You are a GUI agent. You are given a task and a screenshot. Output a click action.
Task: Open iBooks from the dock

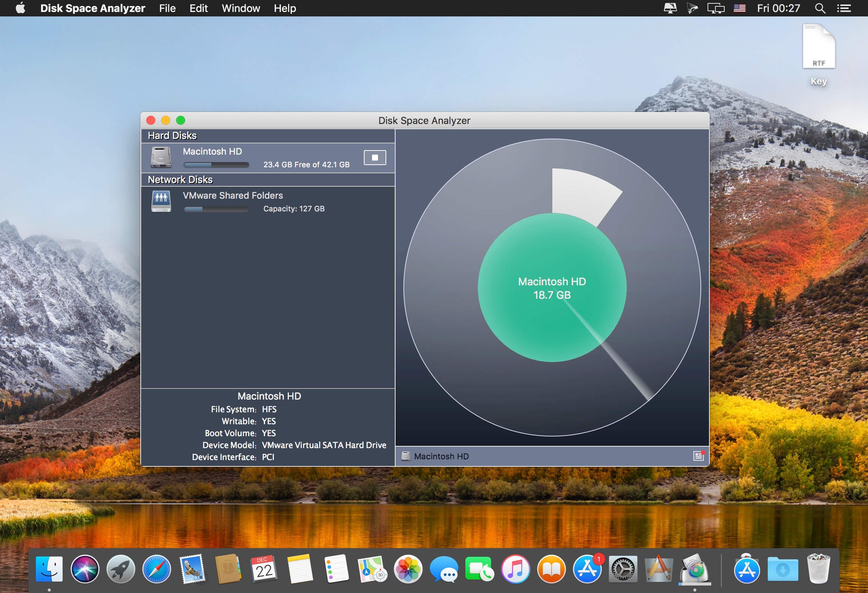click(x=551, y=569)
